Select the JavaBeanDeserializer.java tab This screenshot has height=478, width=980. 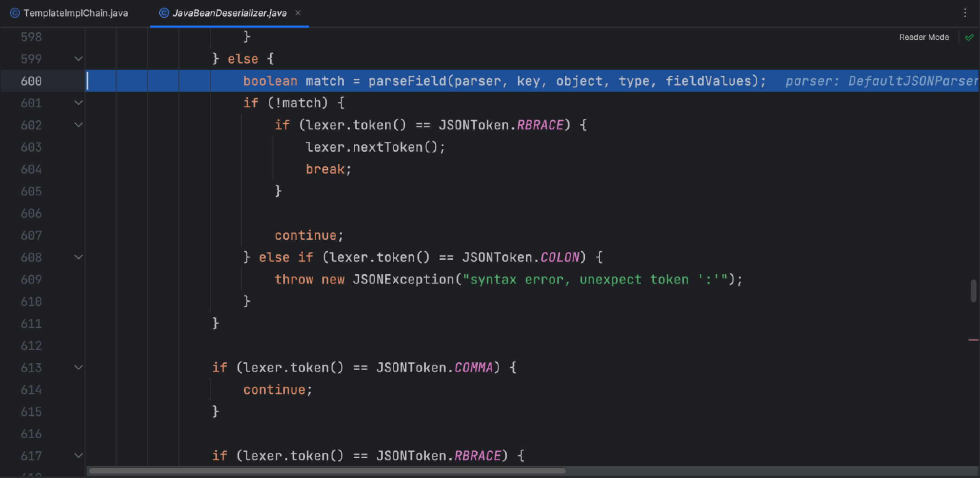[229, 13]
